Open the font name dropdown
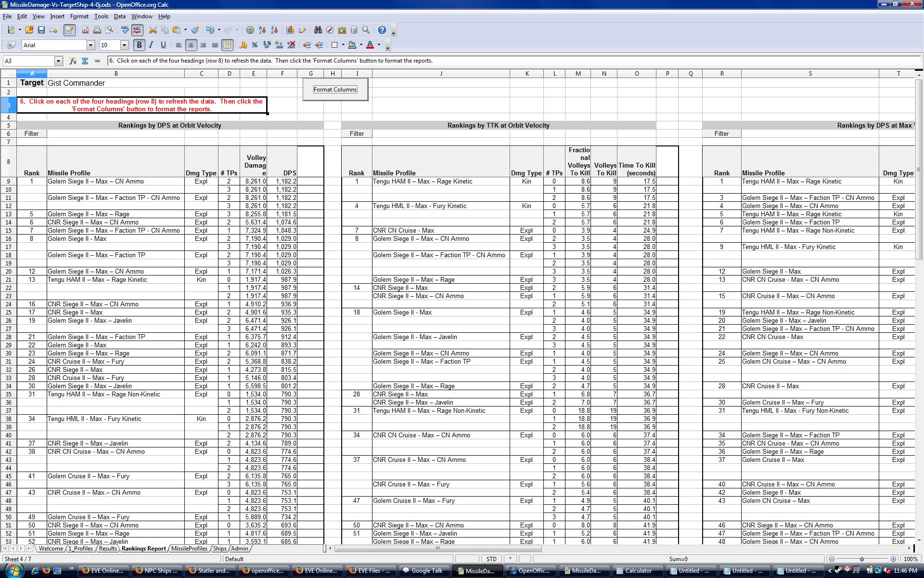Viewport: 924px width, 578px height. [x=90, y=45]
